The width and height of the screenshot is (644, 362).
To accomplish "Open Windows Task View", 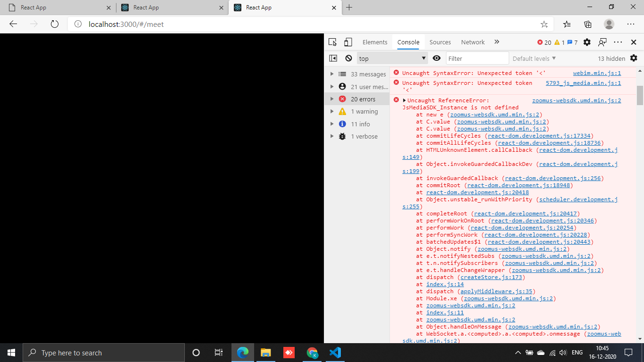I will coord(219,353).
